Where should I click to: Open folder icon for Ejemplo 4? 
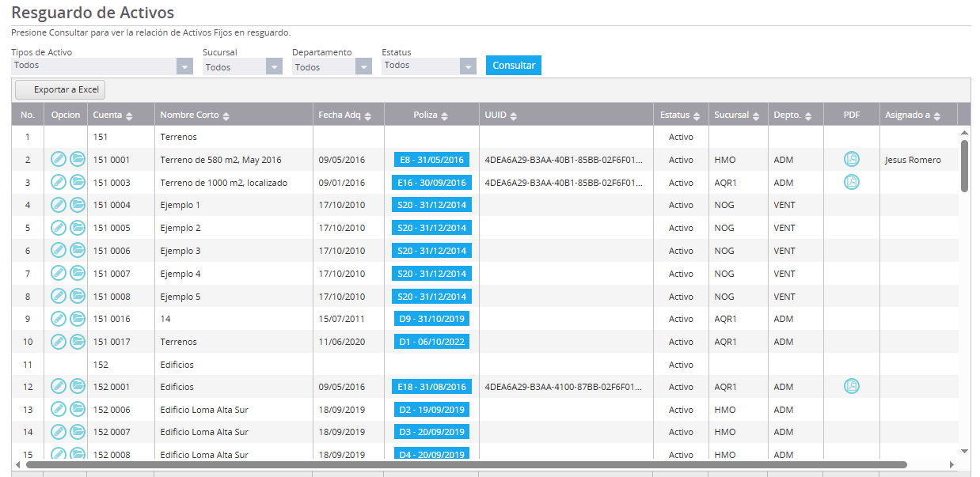pos(78,273)
